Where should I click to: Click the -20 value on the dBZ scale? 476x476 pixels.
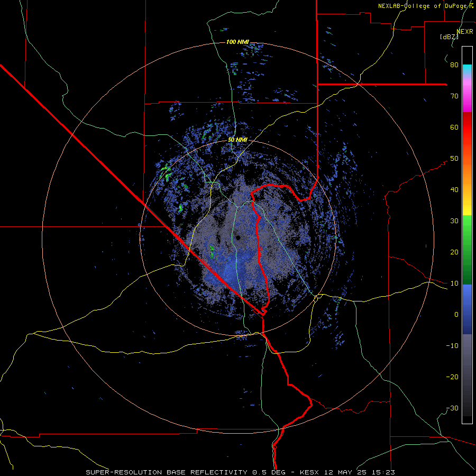[452, 377]
